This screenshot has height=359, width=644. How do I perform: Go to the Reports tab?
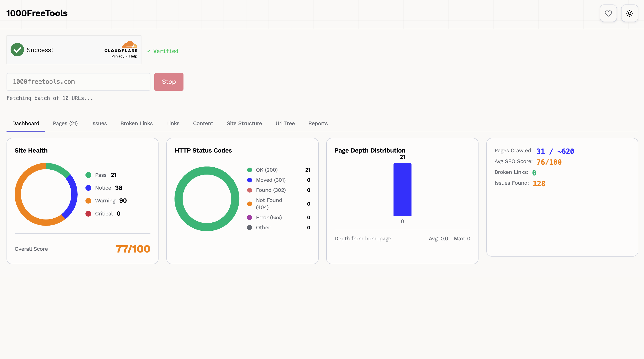(318, 123)
